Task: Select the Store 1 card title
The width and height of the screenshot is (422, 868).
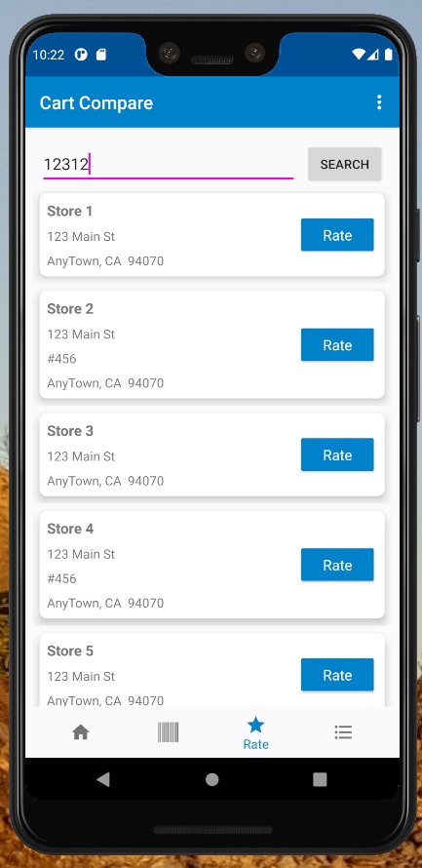Action: point(70,211)
